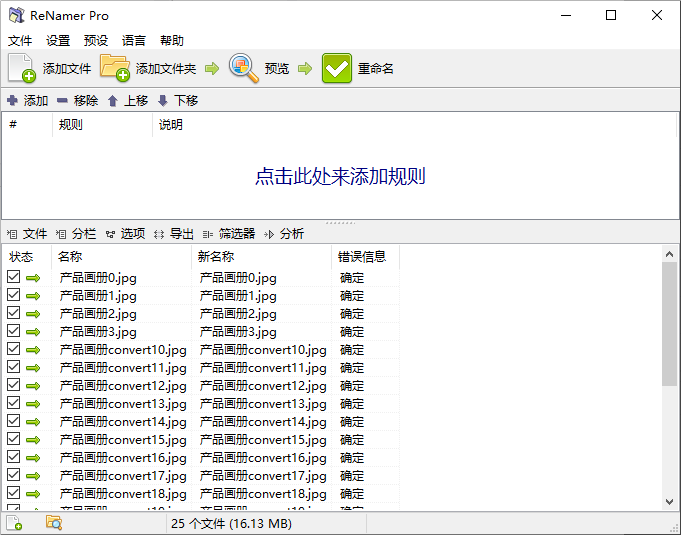Screen dimensions: 681x535
Task: Uncheck the checkbox for 产品画册2.jpg
Action: click(13, 313)
